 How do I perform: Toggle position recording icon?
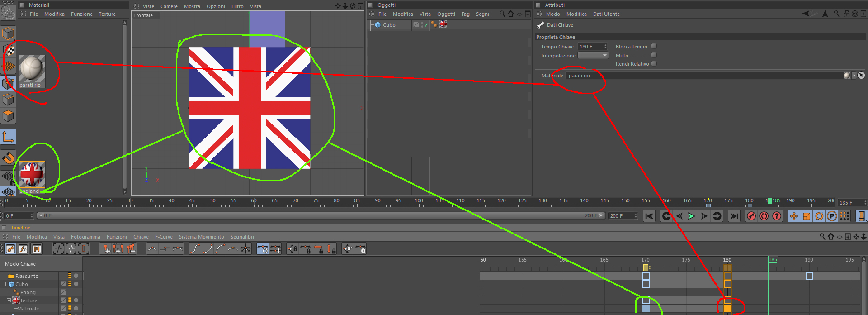click(x=794, y=216)
